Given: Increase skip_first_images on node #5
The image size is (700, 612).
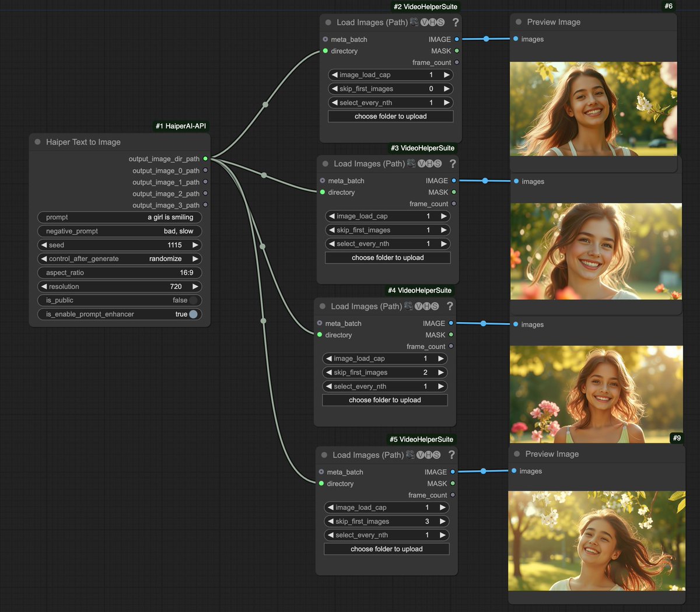Looking at the screenshot, I should pyautogui.click(x=443, y=521).
